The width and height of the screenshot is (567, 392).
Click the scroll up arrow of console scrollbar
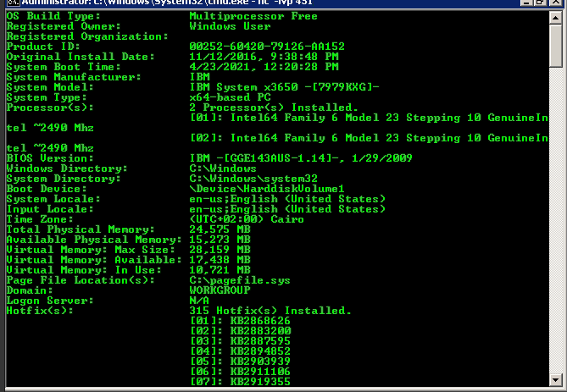(555, 18)
